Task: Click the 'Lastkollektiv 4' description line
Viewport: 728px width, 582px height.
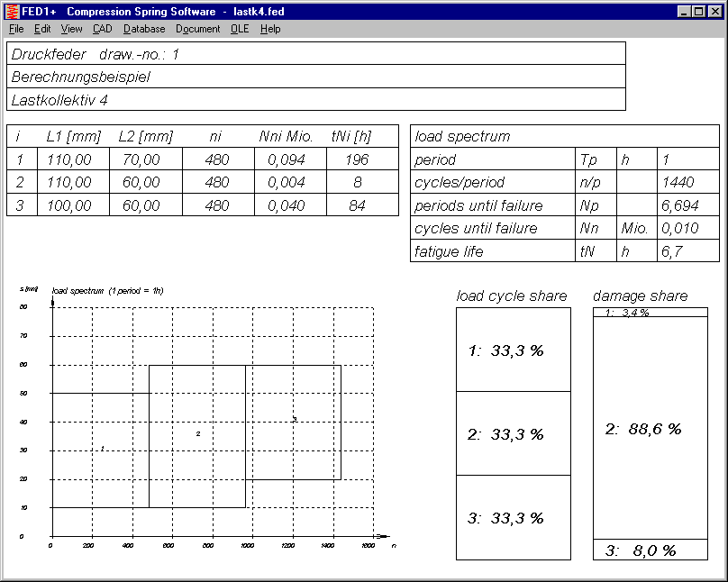Action: coord(315,100)
